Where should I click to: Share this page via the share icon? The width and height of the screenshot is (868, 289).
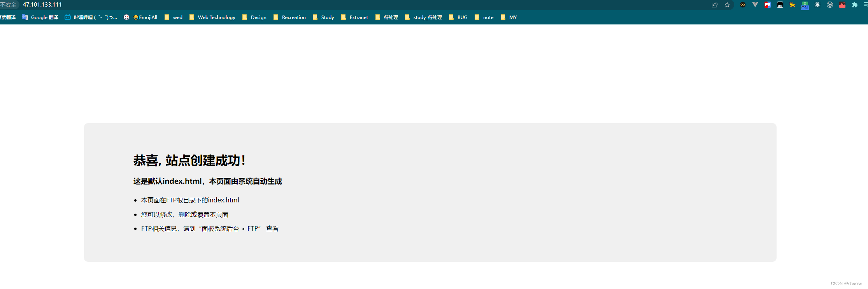pyautogui.click(x=715, y=5)
